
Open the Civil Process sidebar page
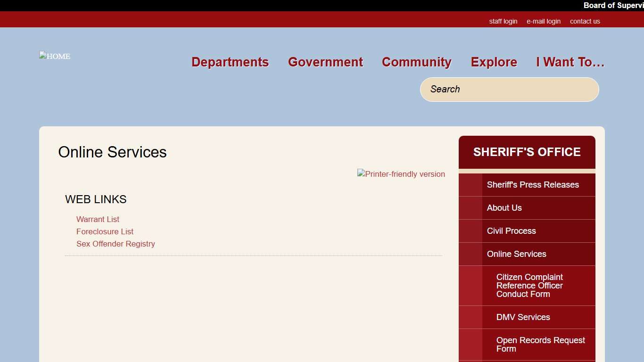coord(511,231)
